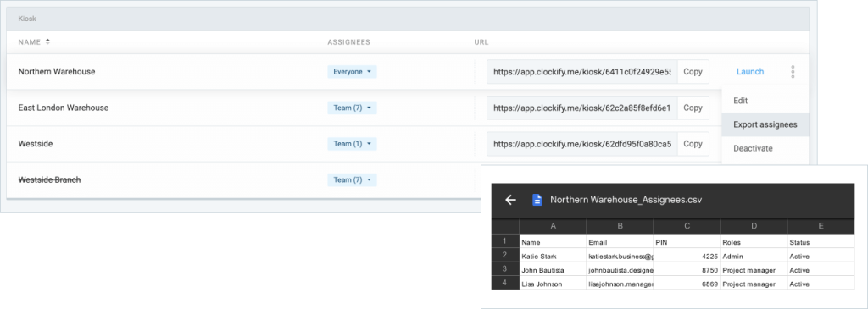Open Westside Team (1) assignees dropdown

click(x=352, y=144)
